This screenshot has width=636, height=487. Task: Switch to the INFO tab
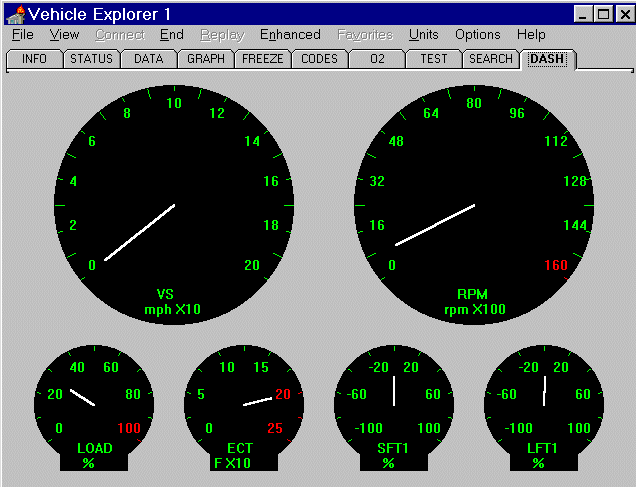pos(34,59)
